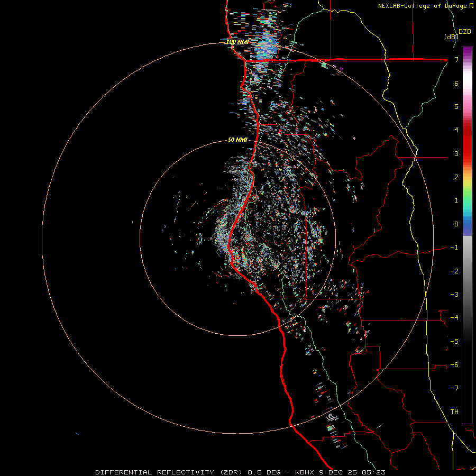
Task: Click the "TH" threshold label on scale
Action: point(454,412)
